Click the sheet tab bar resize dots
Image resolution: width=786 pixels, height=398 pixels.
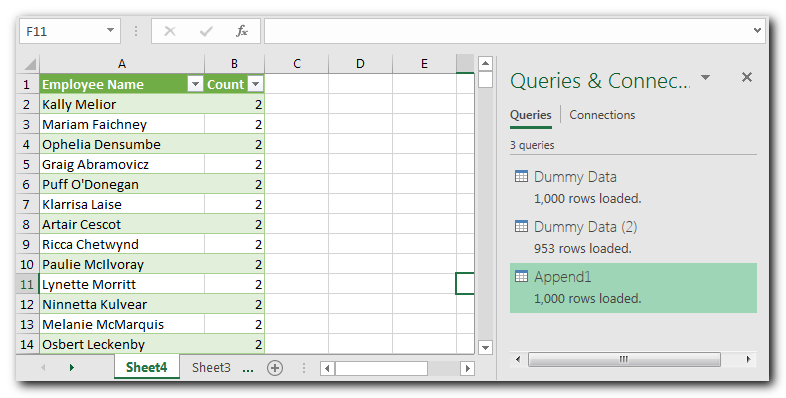pos(304,368)
